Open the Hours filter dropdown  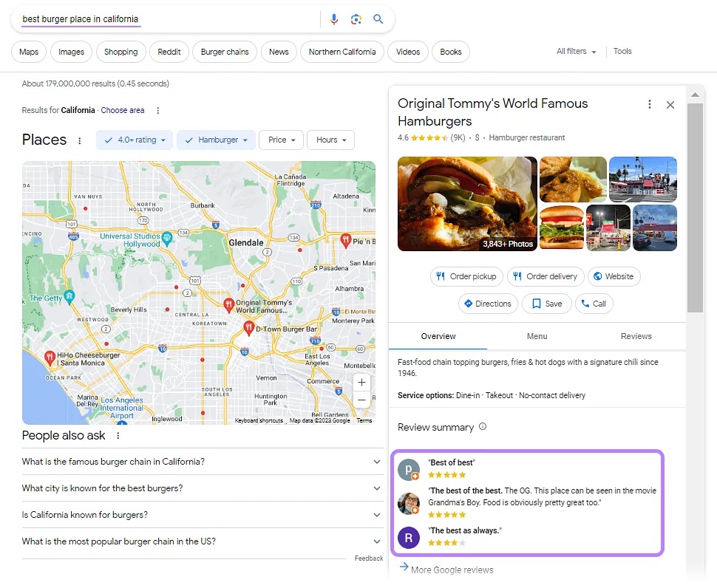(x=330, y=140)
